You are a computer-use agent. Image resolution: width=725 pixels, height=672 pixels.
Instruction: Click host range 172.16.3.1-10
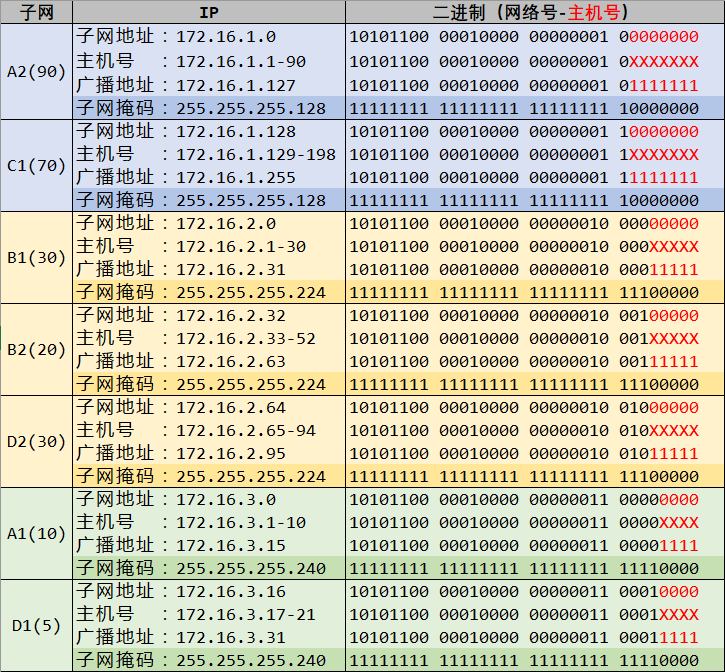coord(241,523)
